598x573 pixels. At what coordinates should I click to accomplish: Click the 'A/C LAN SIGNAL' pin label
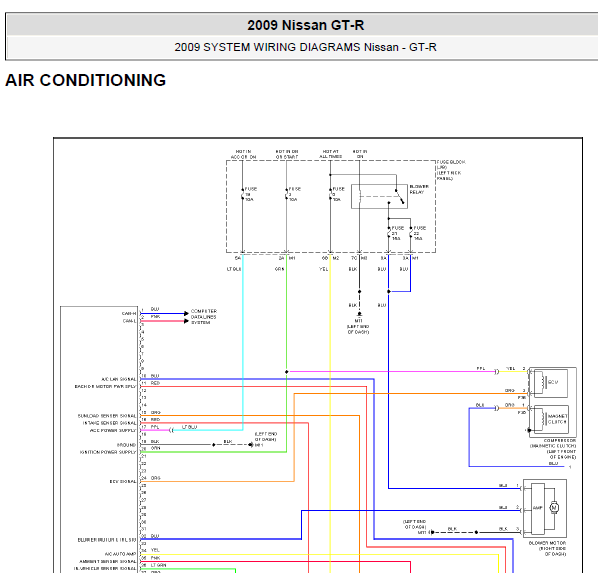[x=119, y=379]
